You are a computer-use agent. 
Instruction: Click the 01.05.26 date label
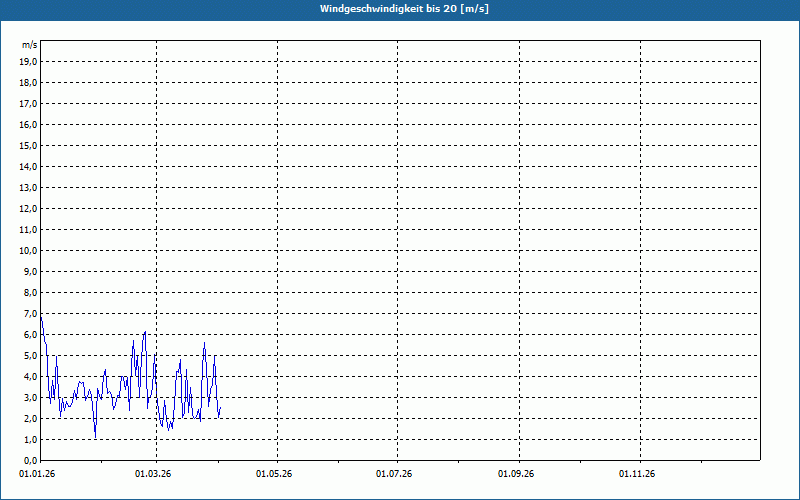click(274, 474)
